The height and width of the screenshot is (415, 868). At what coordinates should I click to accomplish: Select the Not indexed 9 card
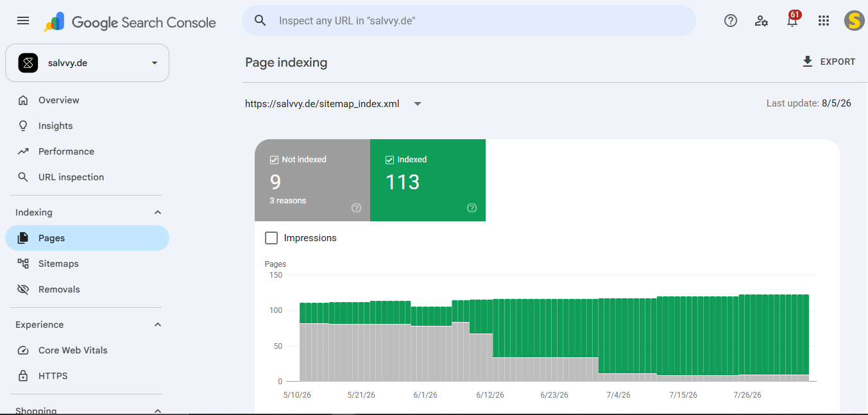coord(312,180)
